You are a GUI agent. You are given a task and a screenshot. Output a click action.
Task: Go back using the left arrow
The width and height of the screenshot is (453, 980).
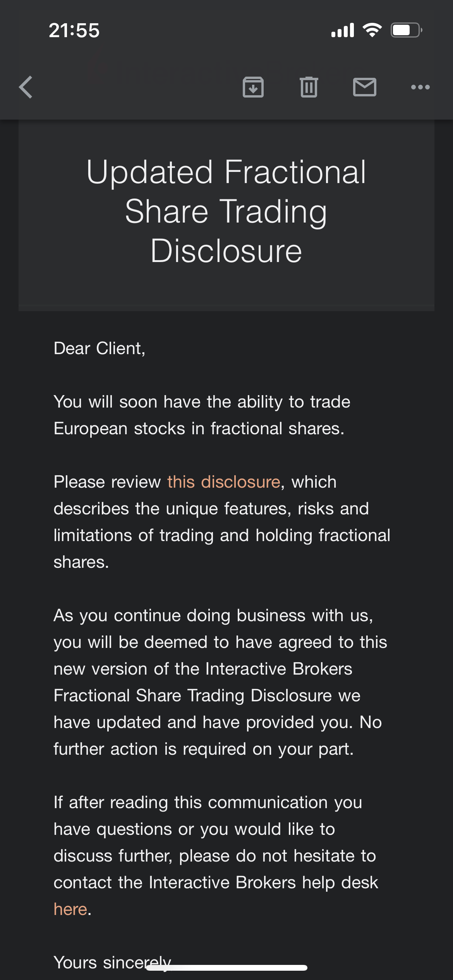[x=26, y=87]
